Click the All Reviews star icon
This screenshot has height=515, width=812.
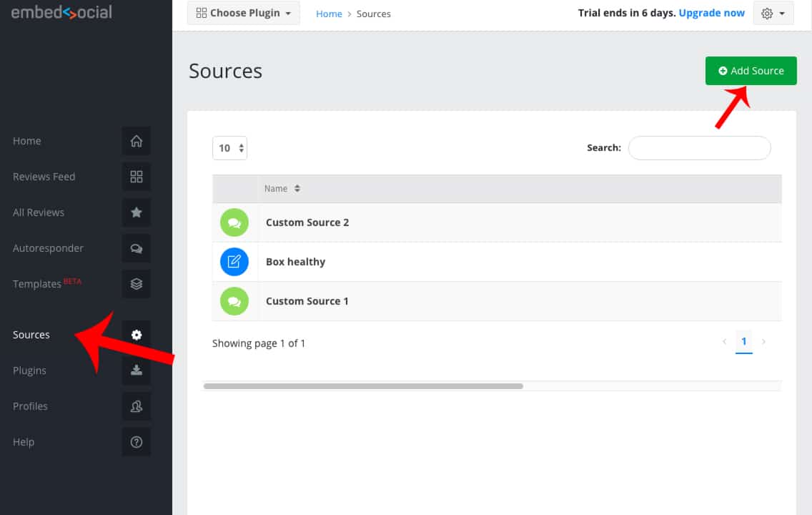click(137, 212)
